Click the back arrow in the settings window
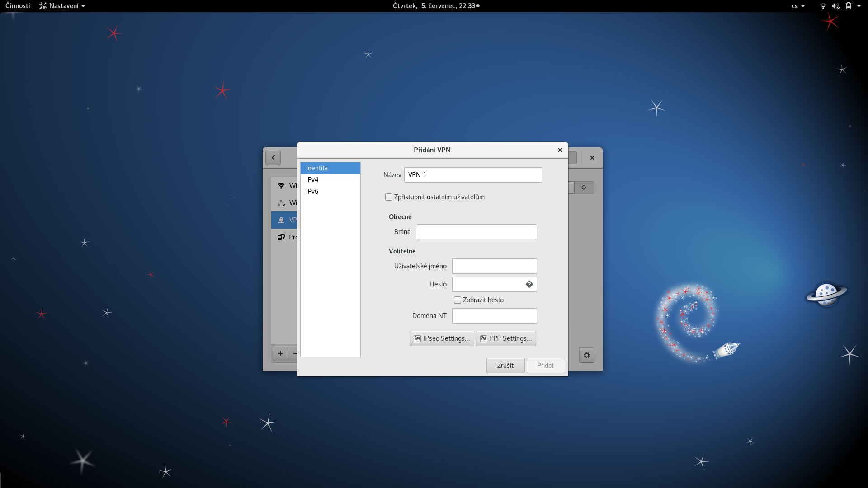This screenshot has width=868, height=488. pos(273,158)
